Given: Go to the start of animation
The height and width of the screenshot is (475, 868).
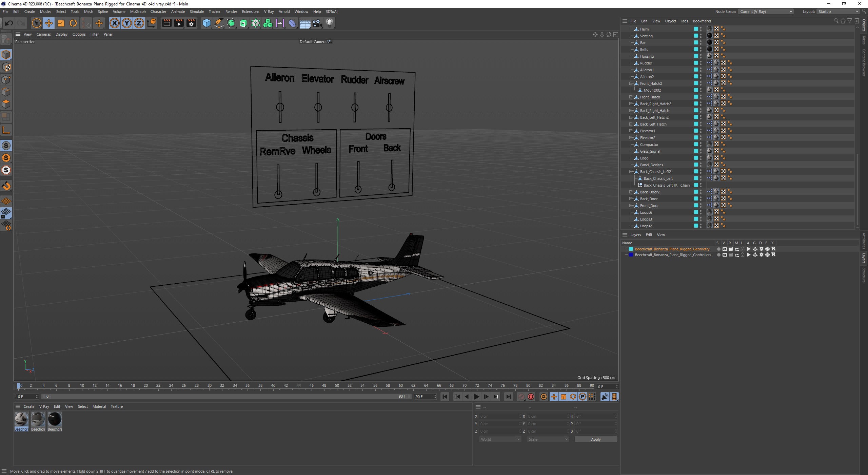Looking at the screenshot, I should [445, 397].
